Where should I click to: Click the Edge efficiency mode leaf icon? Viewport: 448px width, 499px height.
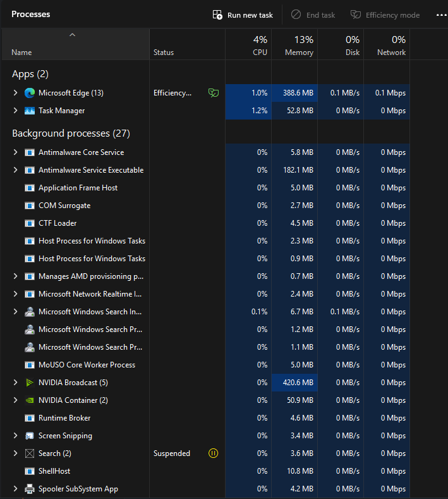point(214,93)
